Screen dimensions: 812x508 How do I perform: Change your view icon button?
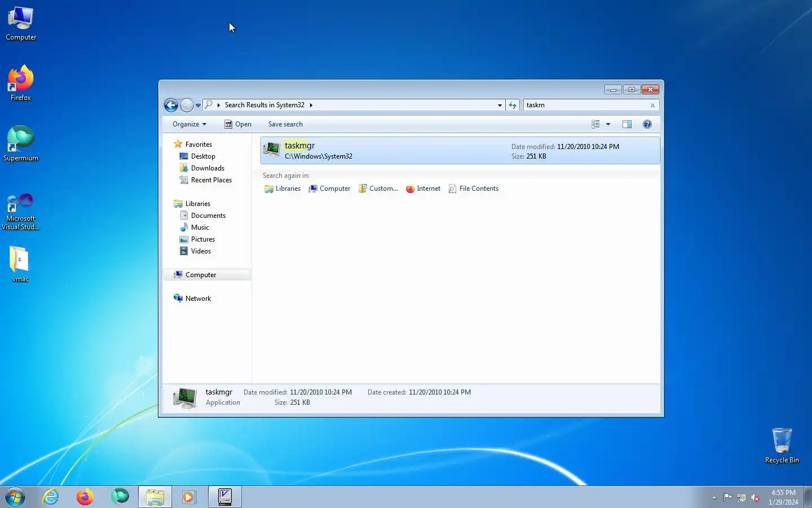click(595, 124)
